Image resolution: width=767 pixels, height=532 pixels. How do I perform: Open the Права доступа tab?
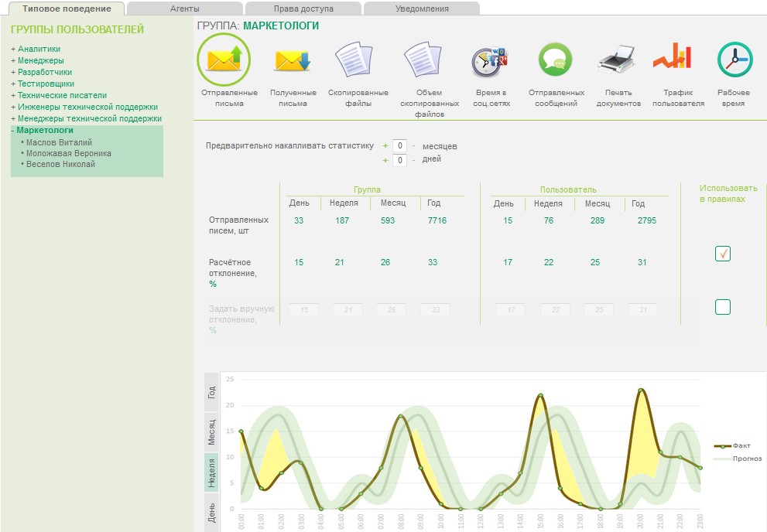tap(303, 9)
